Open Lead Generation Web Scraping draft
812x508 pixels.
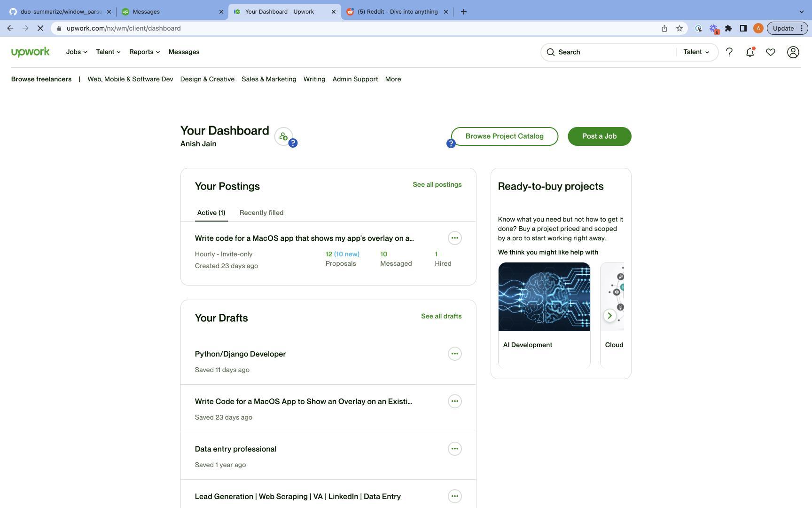click(297, 496)
